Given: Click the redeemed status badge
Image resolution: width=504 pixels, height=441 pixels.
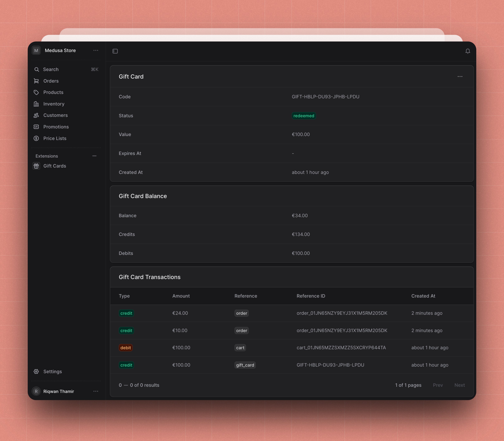Looking at the screenshot, I should point(304,116).
